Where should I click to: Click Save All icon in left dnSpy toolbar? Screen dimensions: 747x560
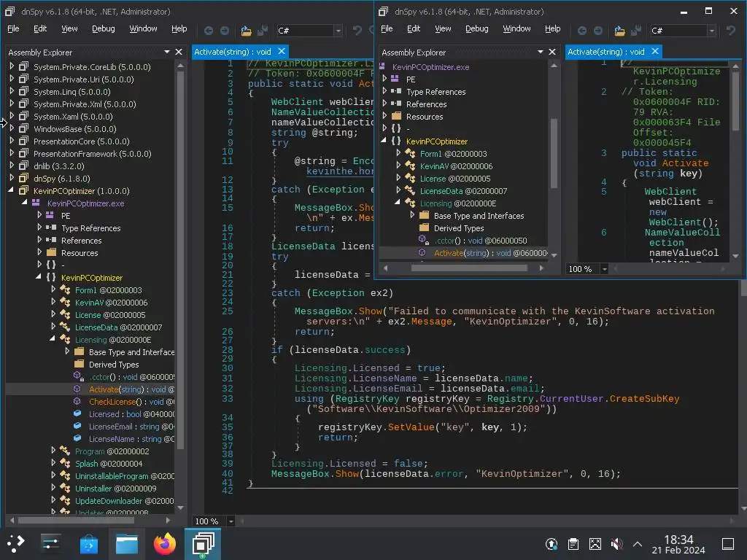262,31
